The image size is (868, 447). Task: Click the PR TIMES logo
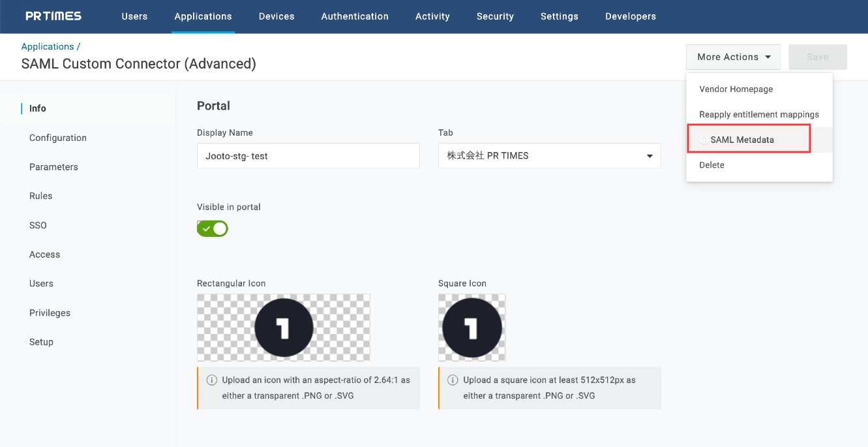pyautogui.click(x=53, y=16)
